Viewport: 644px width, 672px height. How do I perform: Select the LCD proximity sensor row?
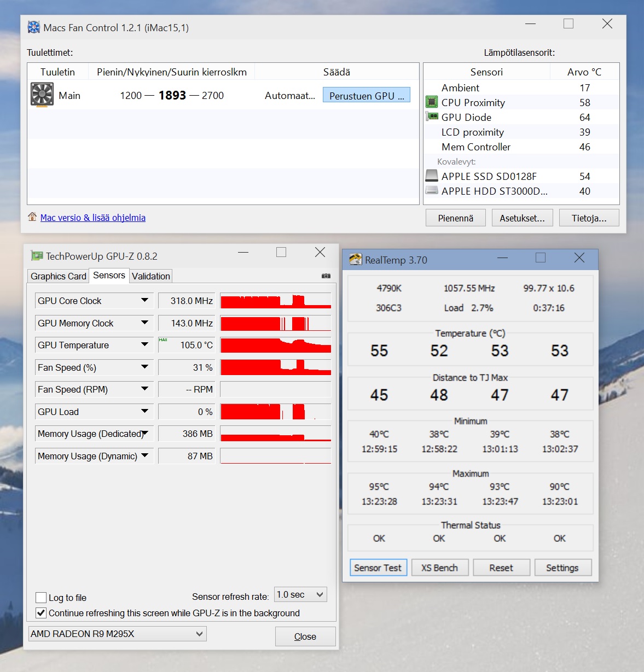[x=521, y=132]
